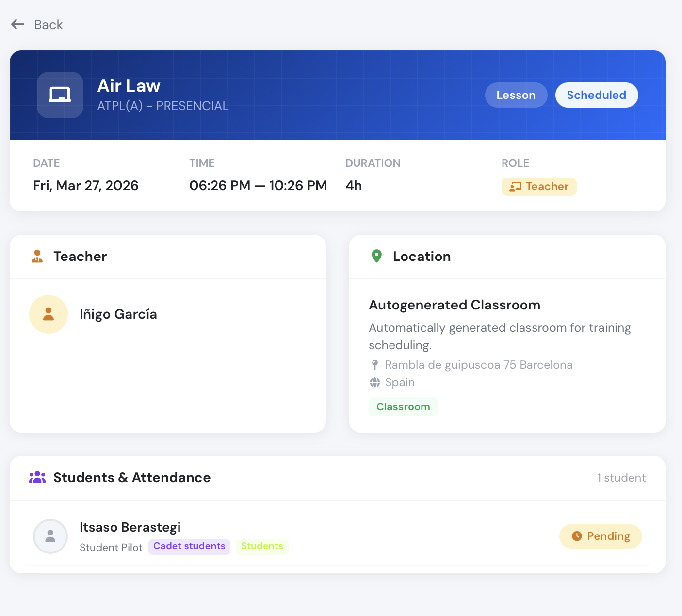682x616 pixels.
Task: Click the teacher icon in the Role badge
Action: [x=515, y=187]
